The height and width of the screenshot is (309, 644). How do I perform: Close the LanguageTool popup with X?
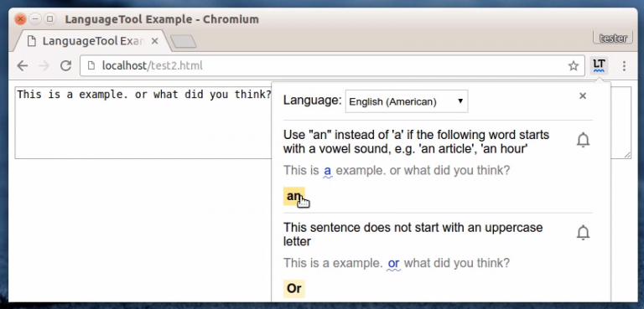click(x=583, y=95)
